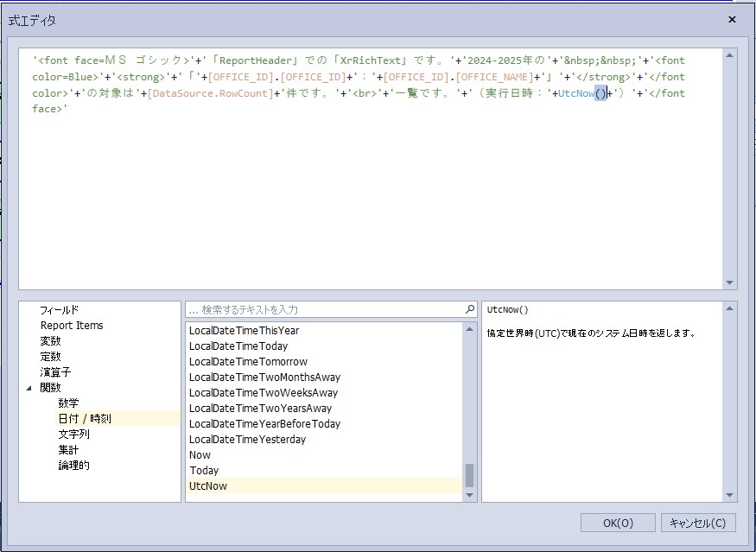Choose the 論理的 function group
The height and width of the screenshot is (552, 756).
click(73, 466)
